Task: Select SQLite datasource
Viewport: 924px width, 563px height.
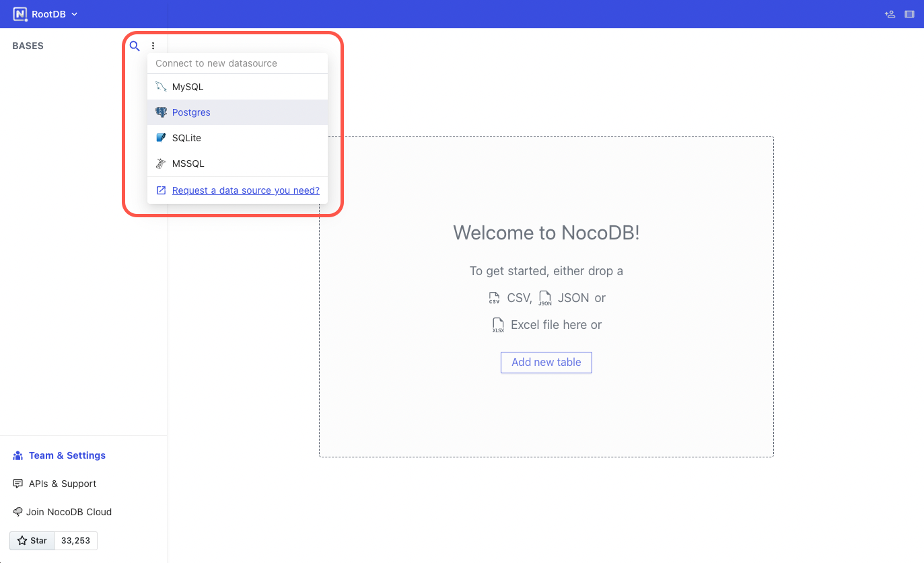Action: click(x=238, y=138)
